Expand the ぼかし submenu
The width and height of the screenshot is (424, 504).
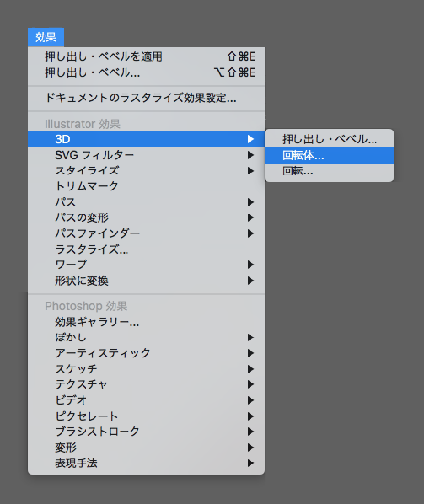pyautogui.click(x=147, y=337)
